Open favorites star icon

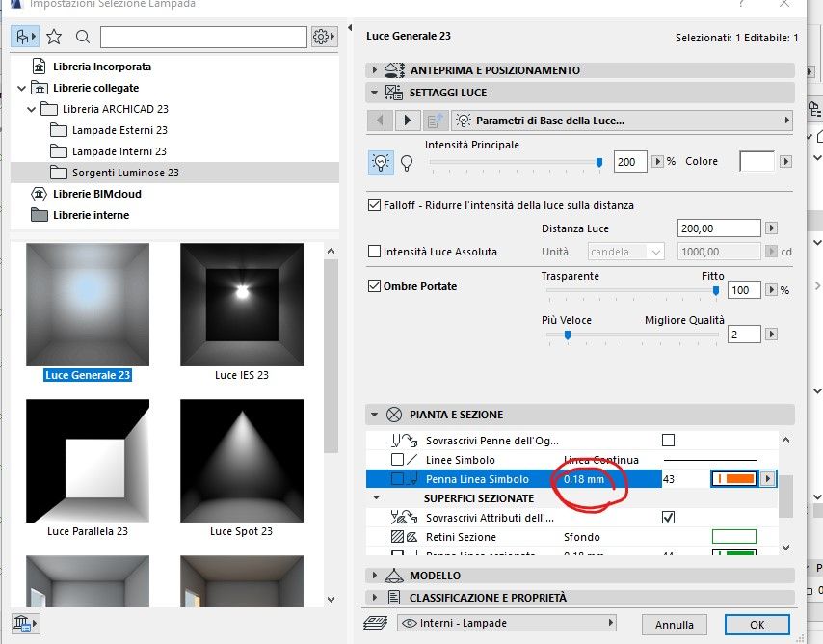(x=54, y=37)
